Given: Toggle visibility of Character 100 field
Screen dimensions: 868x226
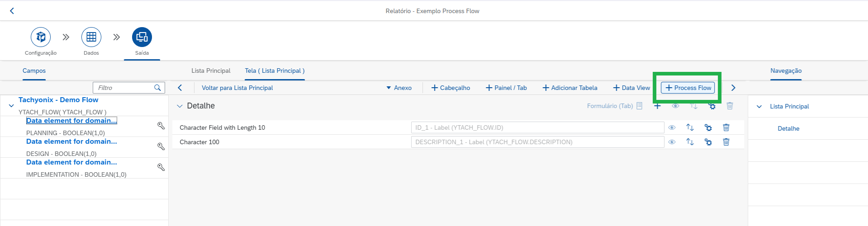Looking at the screenshot, I should click(672, 142).
